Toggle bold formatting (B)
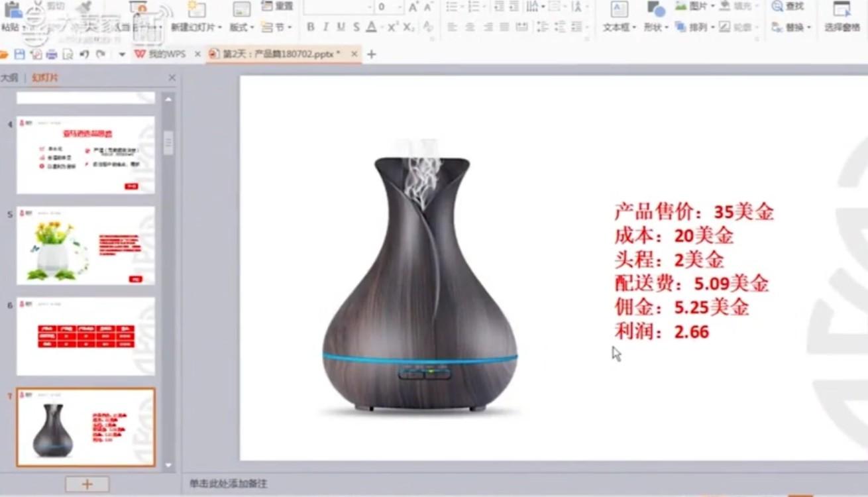This screenshot has width=868, height=497. point(311,27)
